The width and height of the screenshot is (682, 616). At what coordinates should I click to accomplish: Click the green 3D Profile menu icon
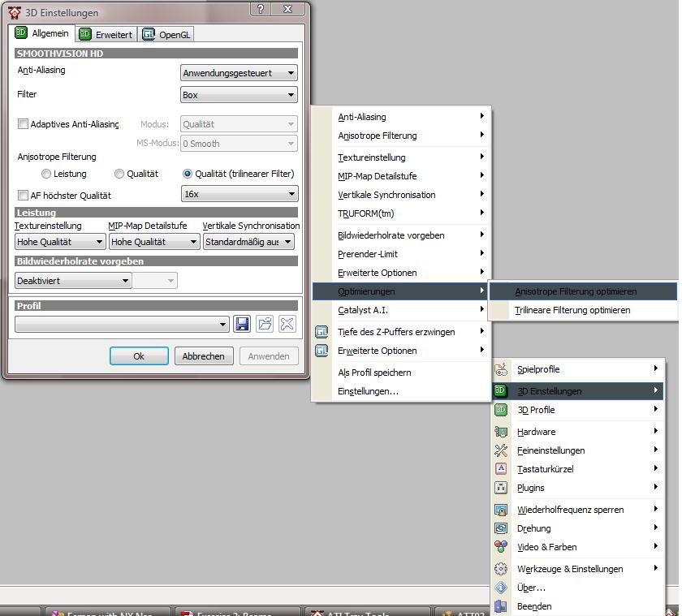[501, 410]
